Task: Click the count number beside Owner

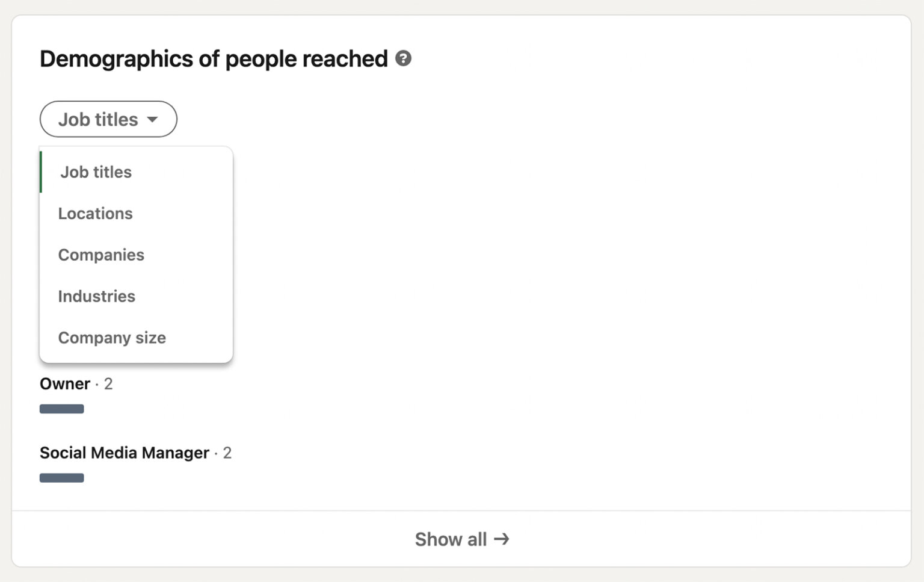Action: 109,383
